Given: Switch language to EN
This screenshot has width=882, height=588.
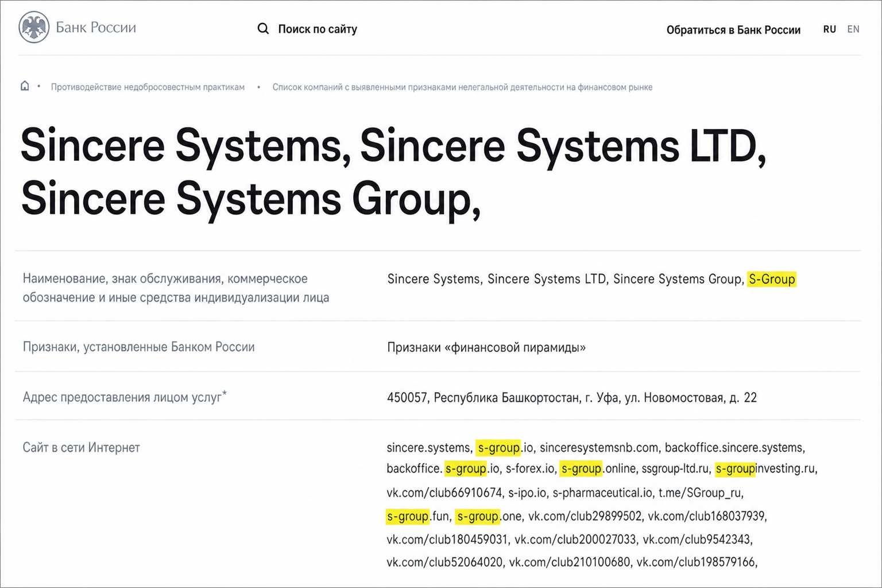Looking at the screenshot, I should pos(853,29).
